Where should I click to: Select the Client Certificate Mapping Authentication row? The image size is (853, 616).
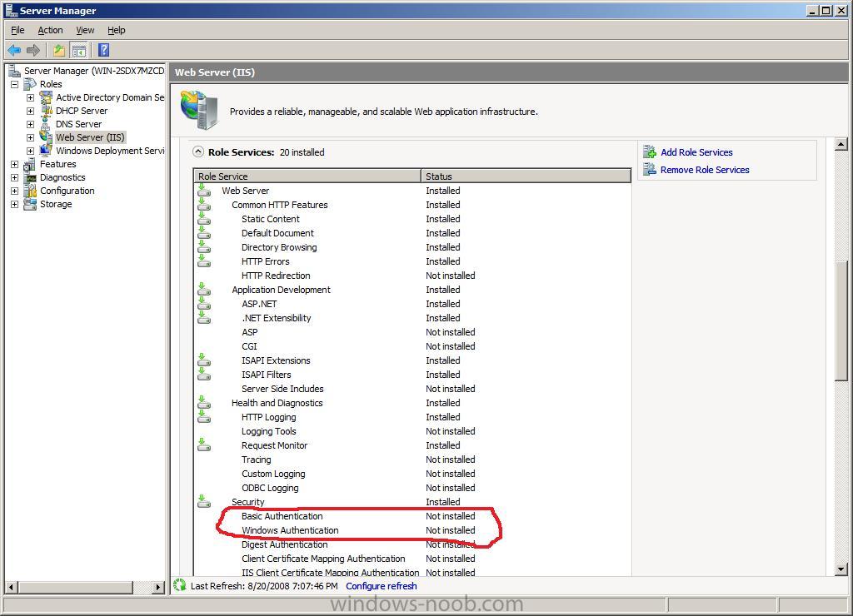[x=412, y=559]
